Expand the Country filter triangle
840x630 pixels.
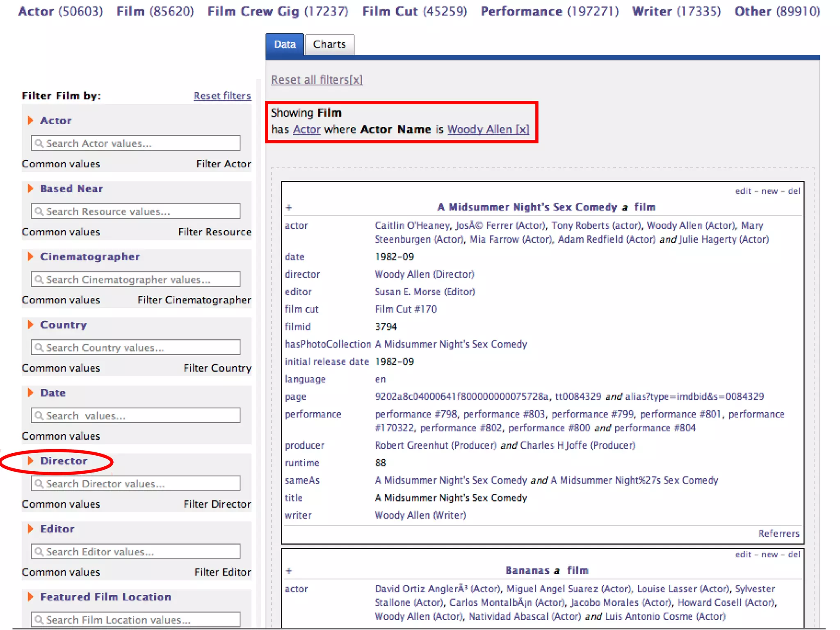click(x=30, y=325)
